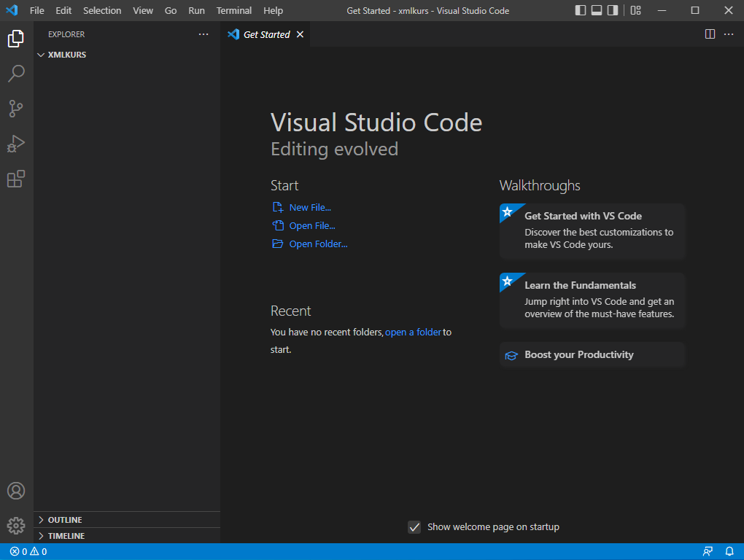Open the Run menu
The width and height of the screenshot is (744, 560).
(x=196, y=10)
